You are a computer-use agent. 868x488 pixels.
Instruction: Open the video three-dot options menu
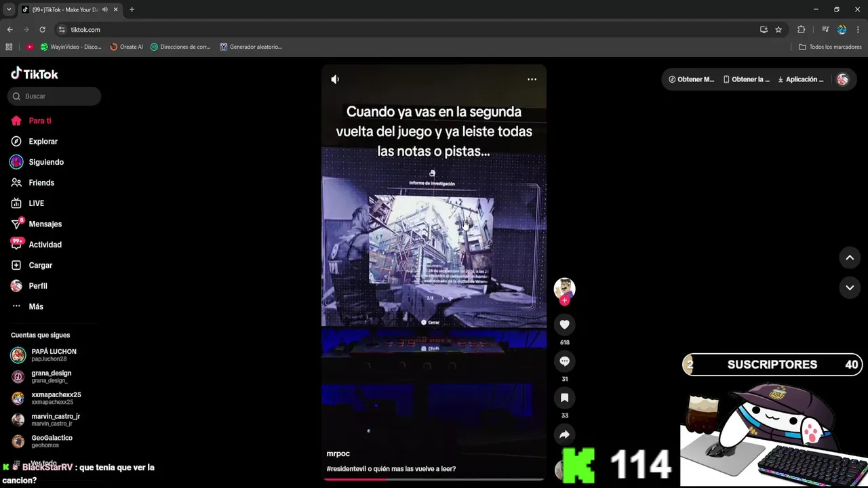(532, 79)
